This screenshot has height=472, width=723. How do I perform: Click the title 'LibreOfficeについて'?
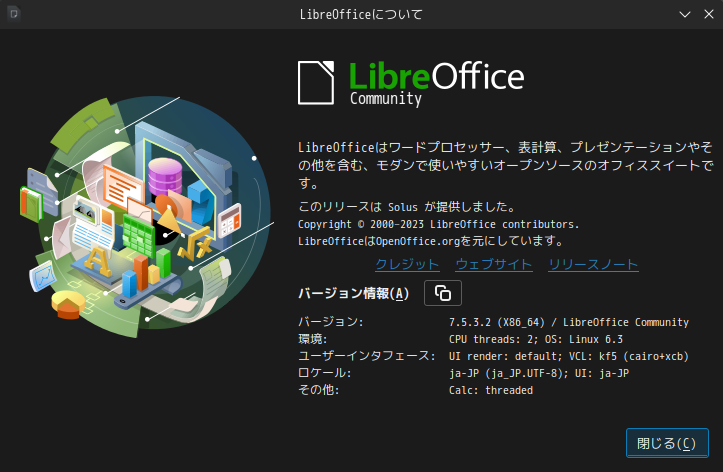pos(361,14)
